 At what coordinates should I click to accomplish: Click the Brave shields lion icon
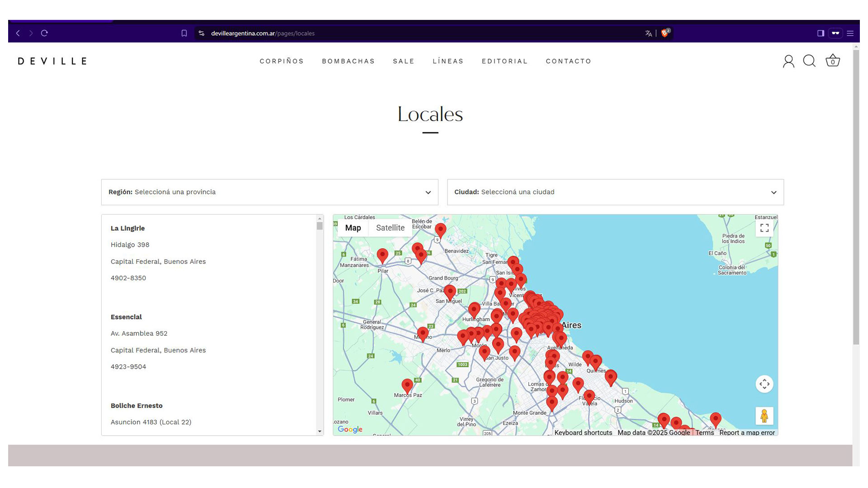coord(665,33)
